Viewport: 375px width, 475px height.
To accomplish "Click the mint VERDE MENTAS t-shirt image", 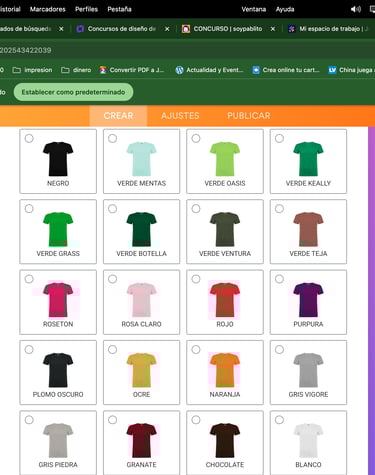I will 141,159.
